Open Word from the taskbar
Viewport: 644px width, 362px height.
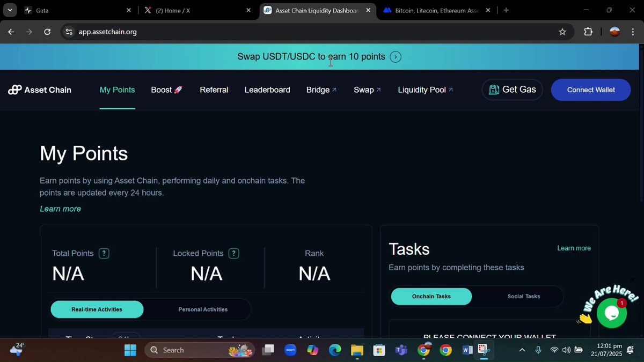point(467,350)
